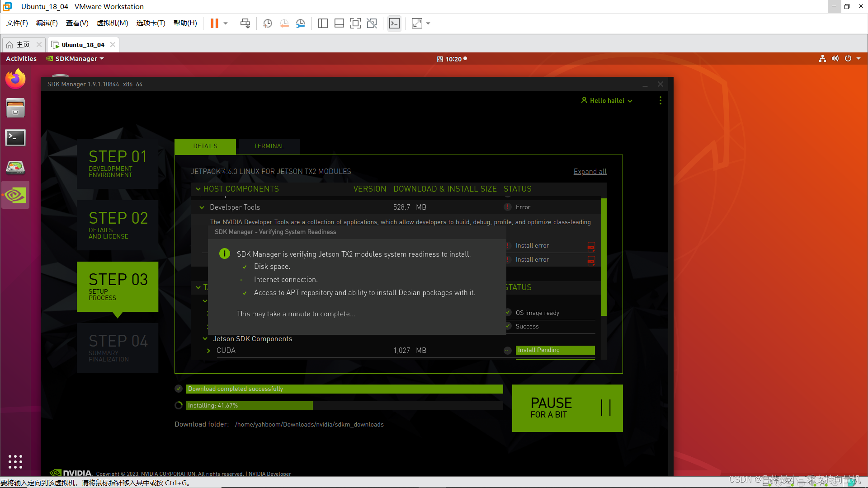This screenshot has height=488, width=868.
Task: Show applications grid in the dock
Action: 15,461
